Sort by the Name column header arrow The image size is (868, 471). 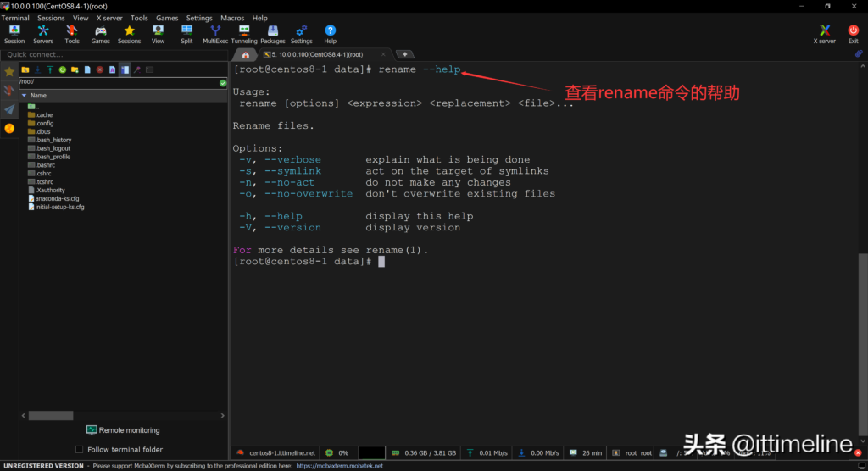pos(24,96)
